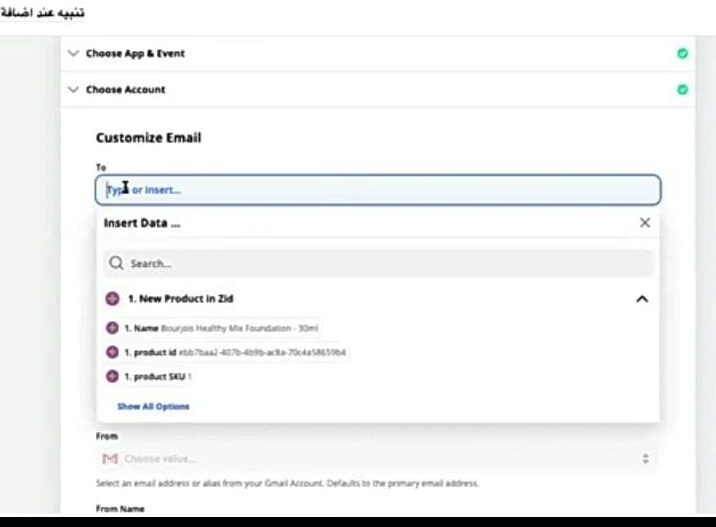716x527 pixels.
Task: Click the Show All Options link
Action: tap(153, 406)
